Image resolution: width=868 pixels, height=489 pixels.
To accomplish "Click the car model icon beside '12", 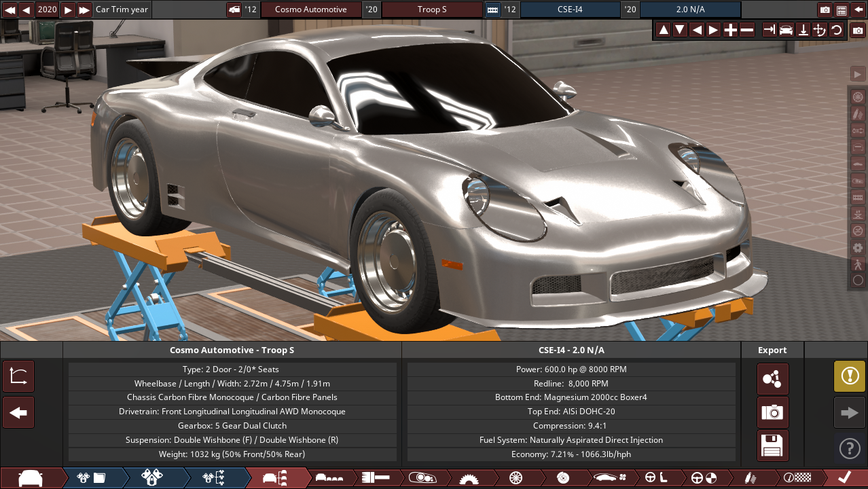I will click(234, 10).
